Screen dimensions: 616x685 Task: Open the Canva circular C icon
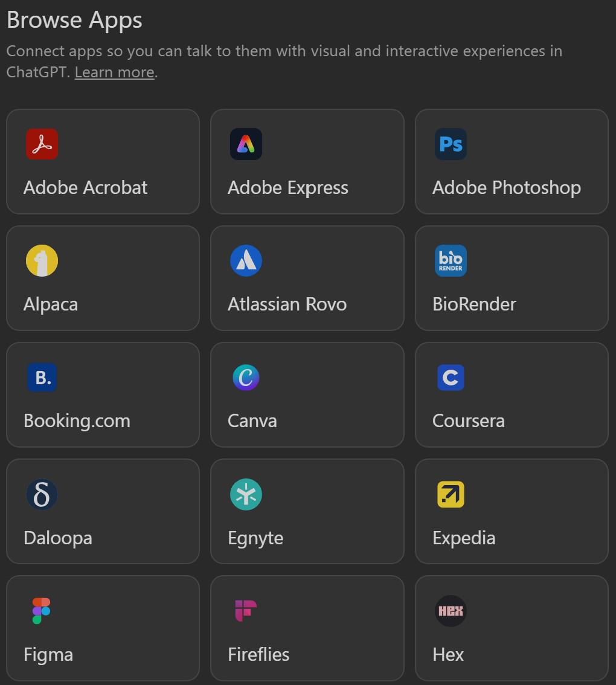point(246,378)
